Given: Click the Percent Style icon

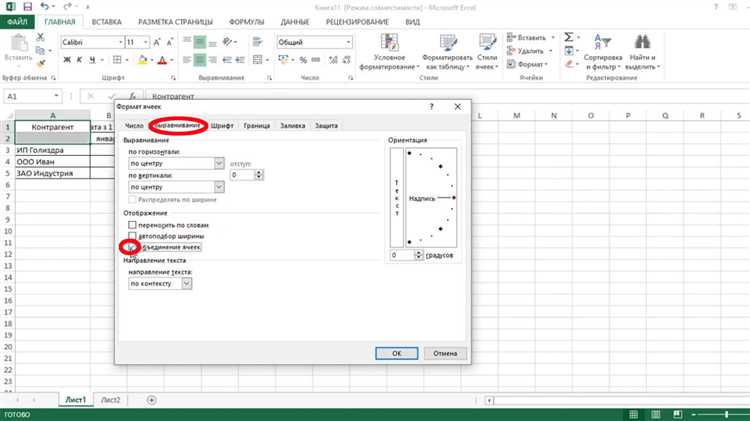Looking at the screenshot, I should [x=303, y=60].
